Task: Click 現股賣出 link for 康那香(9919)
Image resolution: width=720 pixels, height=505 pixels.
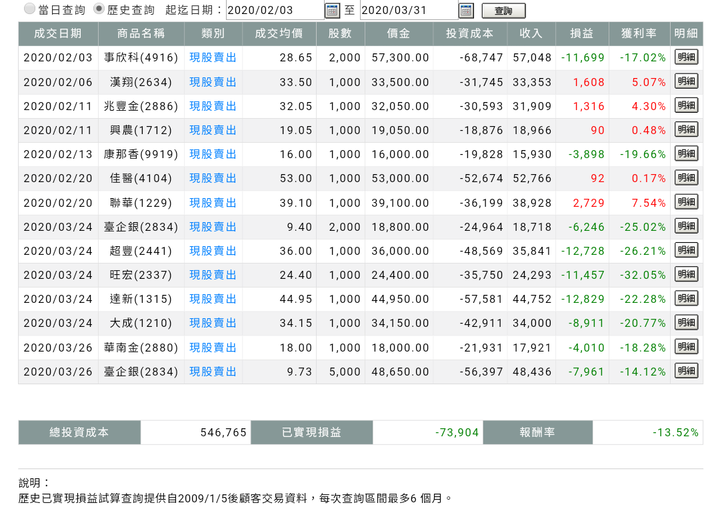Action: pyautogui.click(x=213, y=154)
